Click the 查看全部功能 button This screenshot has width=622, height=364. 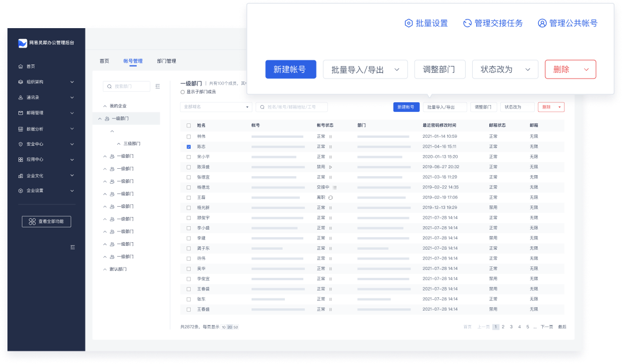click(47, 222)
